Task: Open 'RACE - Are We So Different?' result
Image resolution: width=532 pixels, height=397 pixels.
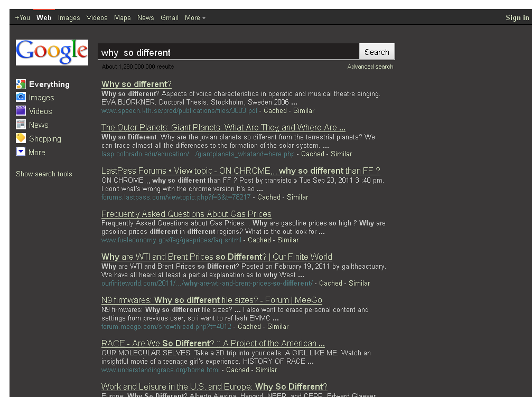Action: [x=213, y=344]
